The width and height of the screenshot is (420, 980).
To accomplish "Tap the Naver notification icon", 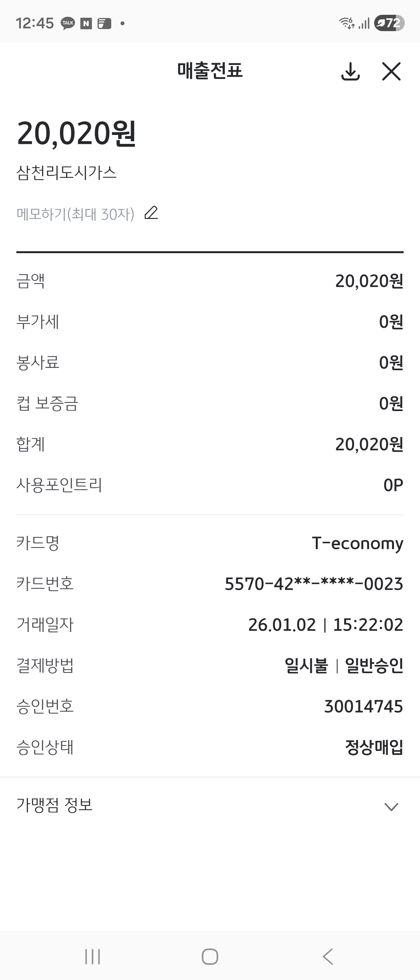I will [86, 24].
